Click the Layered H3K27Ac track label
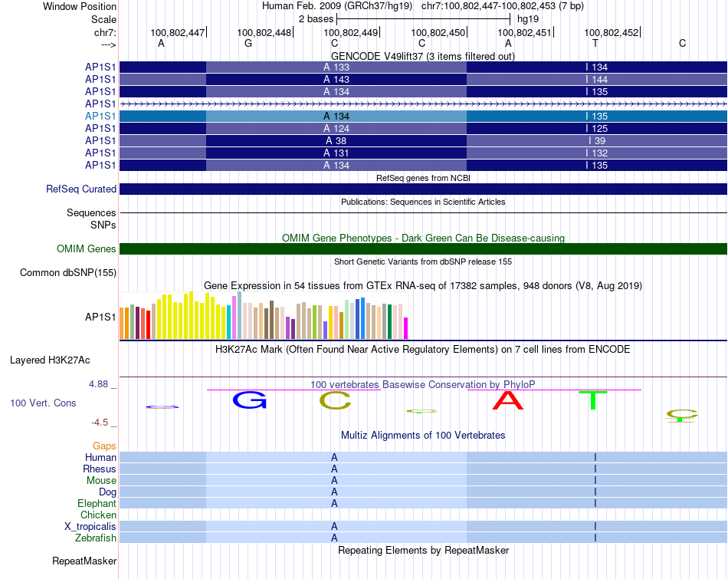 click(50, 360)
